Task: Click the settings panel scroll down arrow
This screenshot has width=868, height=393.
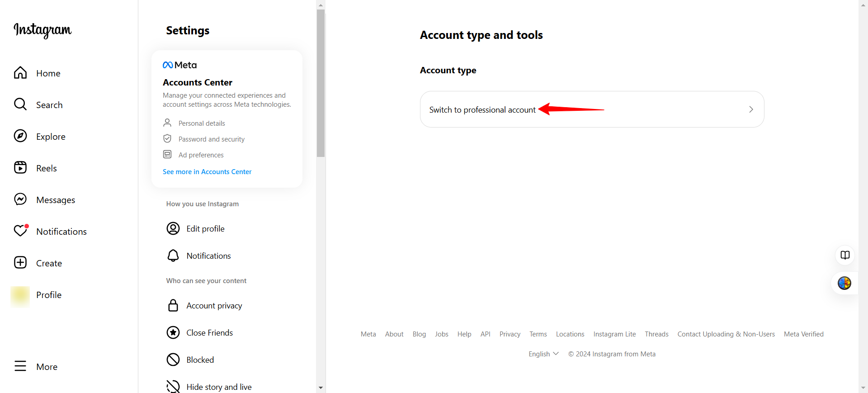Action: tap(321, 388)
